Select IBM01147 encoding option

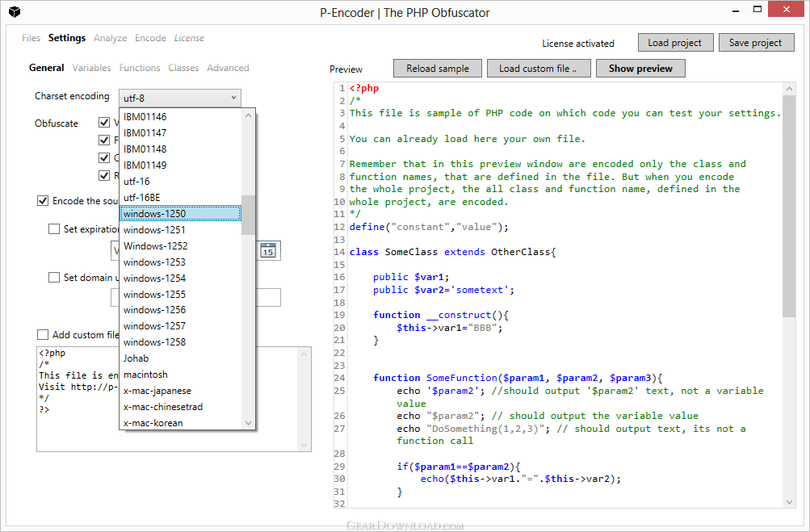(180, 132)
